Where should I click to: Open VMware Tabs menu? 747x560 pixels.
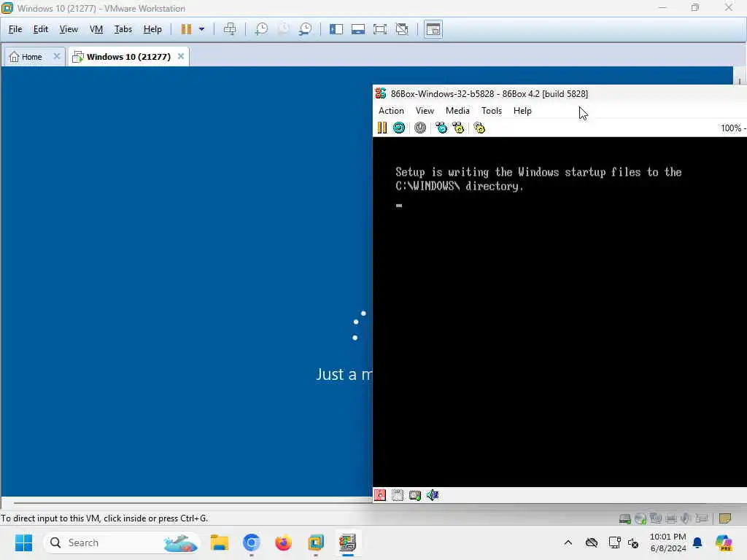point(123,29)
